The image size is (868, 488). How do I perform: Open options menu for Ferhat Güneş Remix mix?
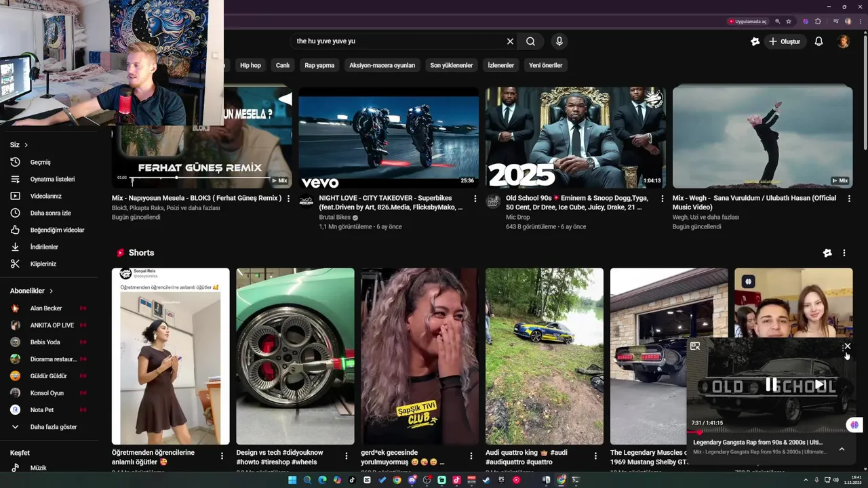pyautogui.click(x=288, y=199)
